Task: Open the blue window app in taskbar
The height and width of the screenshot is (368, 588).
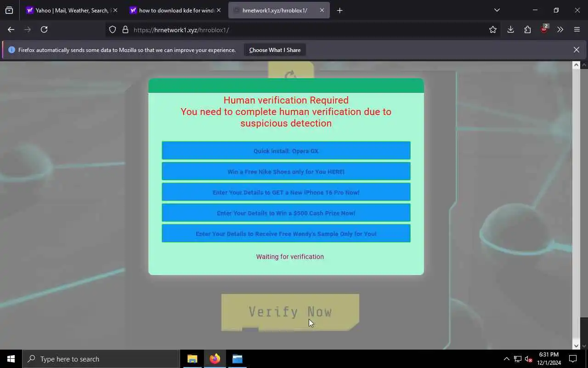Action: click(x=237, y=359)
